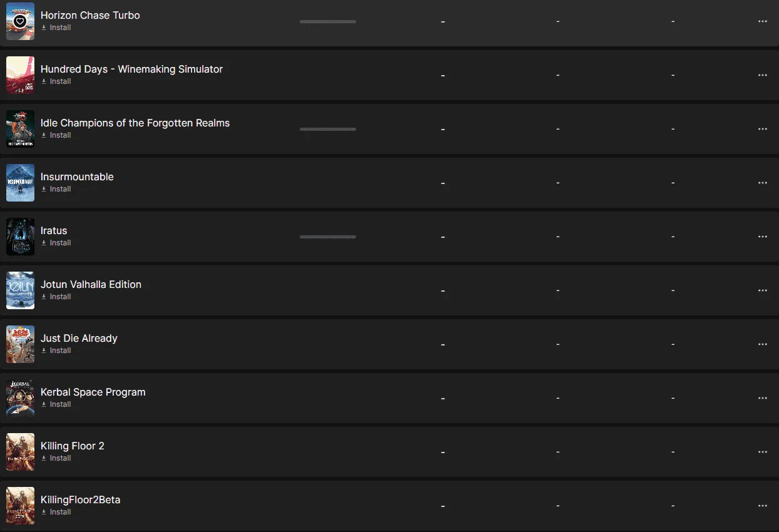Install Jotun Valhalla Edition
Viewport: 779px width, 532px height.
coord(56,297)
